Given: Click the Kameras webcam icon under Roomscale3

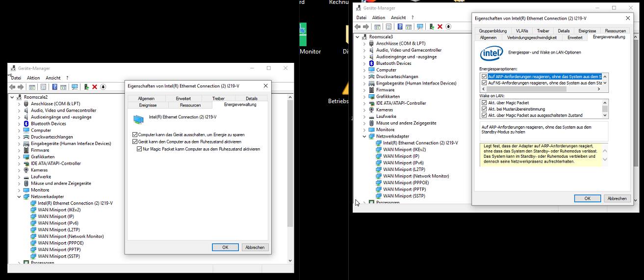Looking at the screenshot, I should (x=372, y=110).
